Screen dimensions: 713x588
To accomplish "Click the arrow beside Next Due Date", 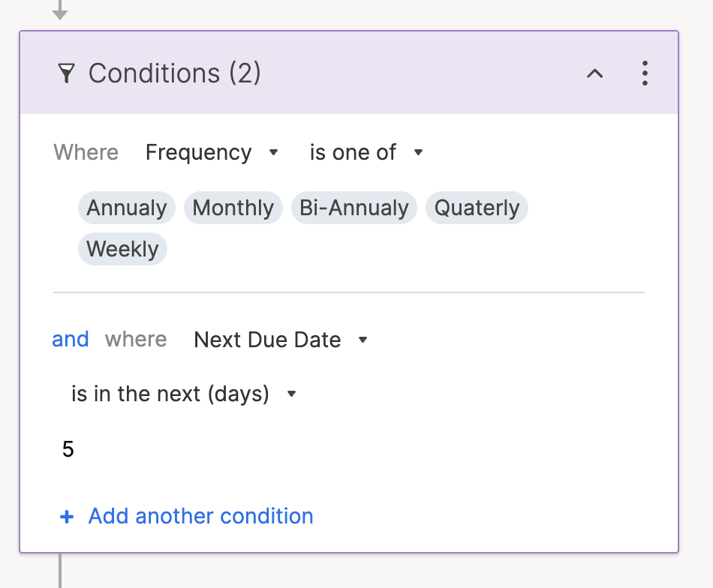I will click(x=363, y=340).
